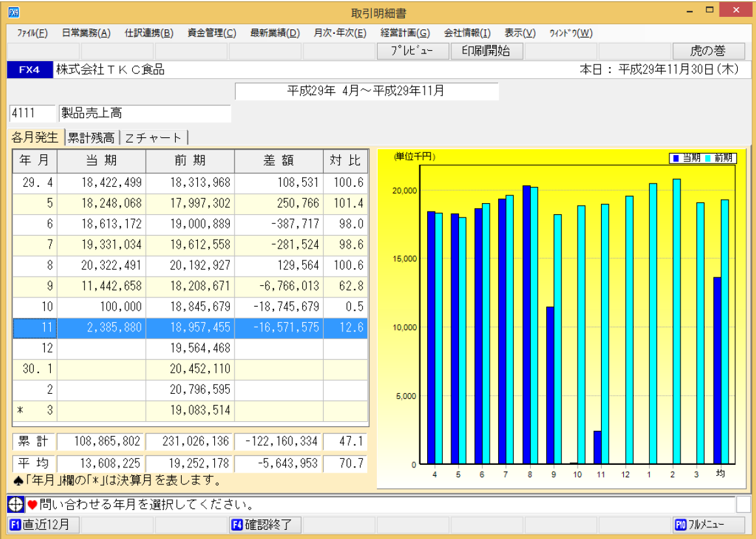Switch to the Zチャート tab
756x539 pixels.
pos(154,137)
